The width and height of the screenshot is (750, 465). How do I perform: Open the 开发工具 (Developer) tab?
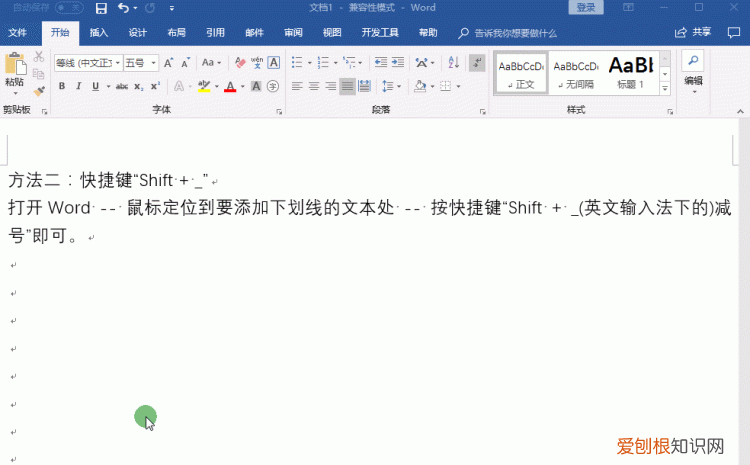tap(380, 33)
